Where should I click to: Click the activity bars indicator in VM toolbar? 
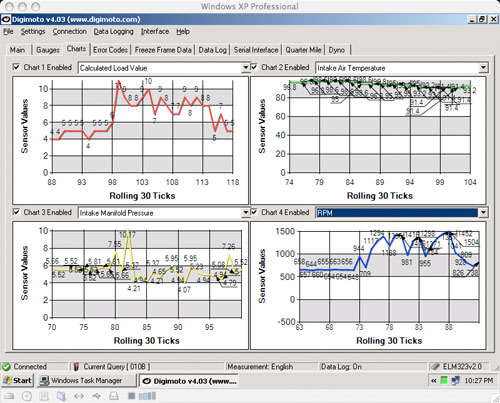(x=147, y=396)
